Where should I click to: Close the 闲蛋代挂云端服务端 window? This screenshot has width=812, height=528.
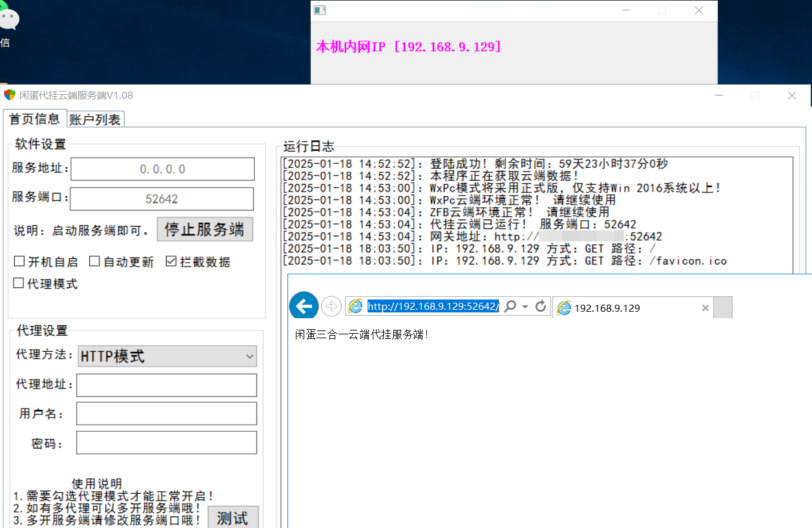(792, 96)
